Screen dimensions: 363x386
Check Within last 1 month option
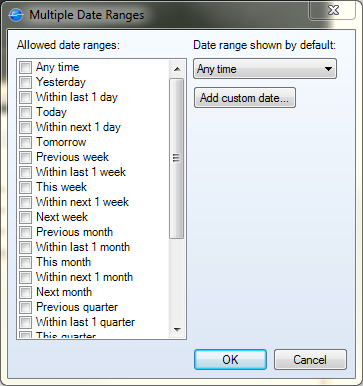[25, 247]
